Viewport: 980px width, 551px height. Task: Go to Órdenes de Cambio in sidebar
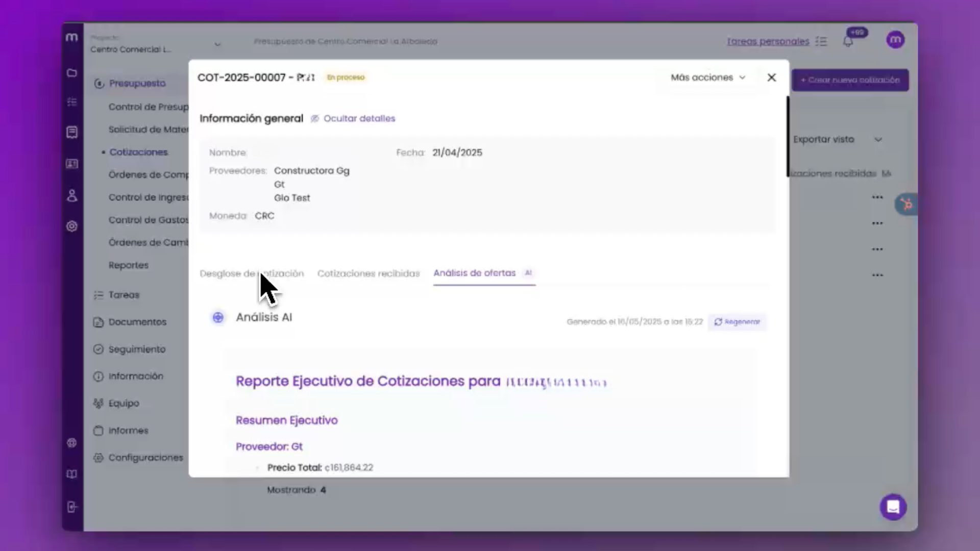pyautogui.click(x=148, y=242)
